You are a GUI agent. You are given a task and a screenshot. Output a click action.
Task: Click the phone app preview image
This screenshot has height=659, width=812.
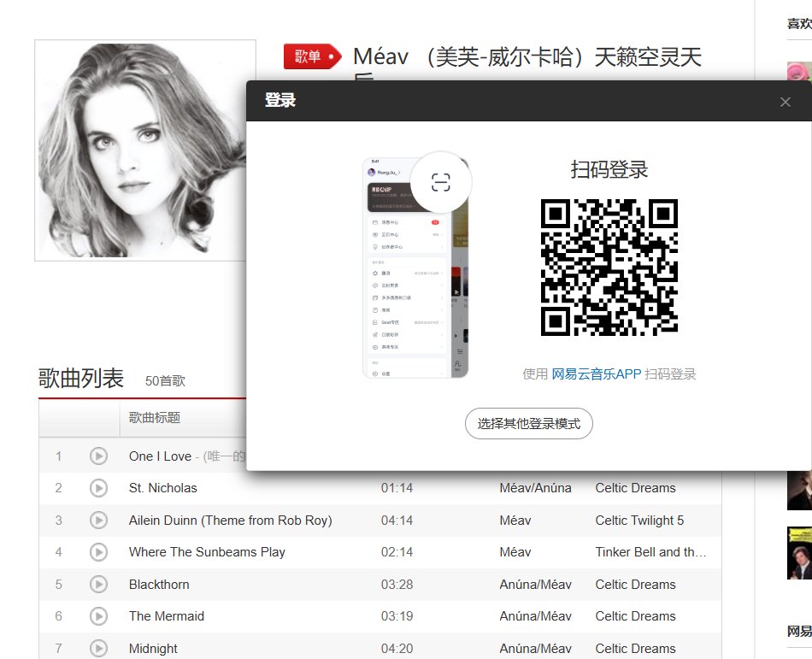click(x=415, y=268)
